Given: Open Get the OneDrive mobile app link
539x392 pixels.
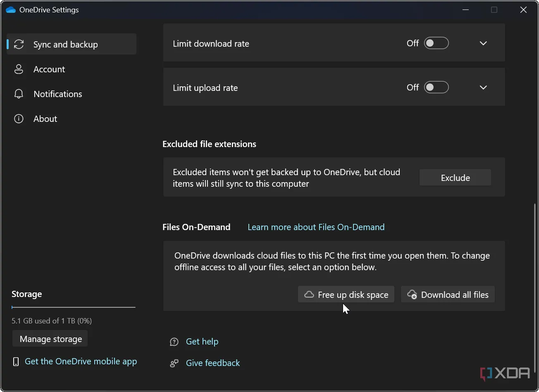Looking at the screenshot, I should [81, 361].
